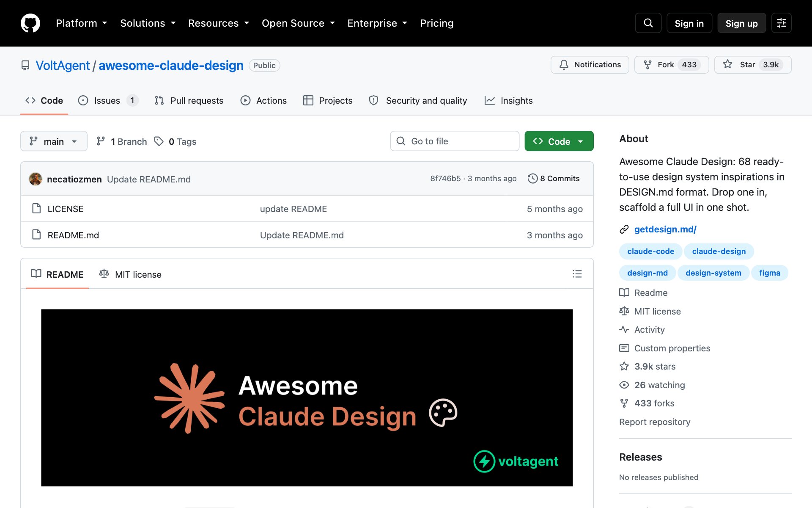Star the repository with the Star button

pos(752,65)
